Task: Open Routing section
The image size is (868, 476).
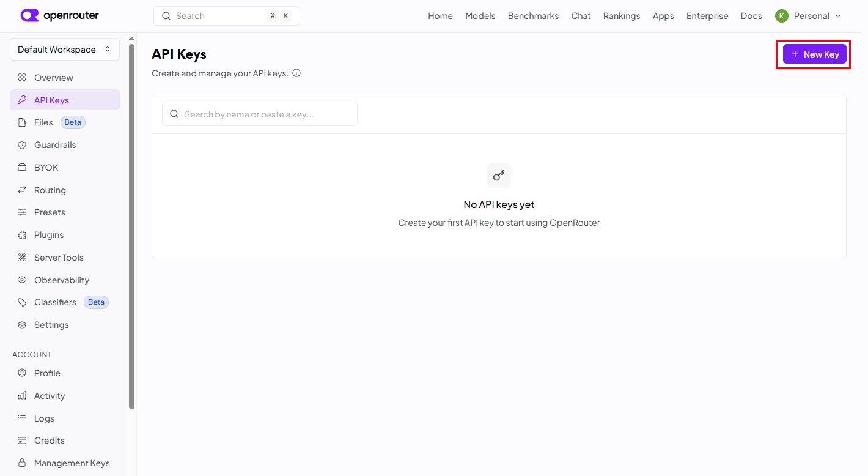Action: click(65, 190)
